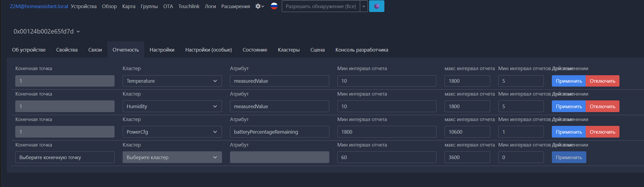Open the PowerCfg cluster dropdown

172,132
